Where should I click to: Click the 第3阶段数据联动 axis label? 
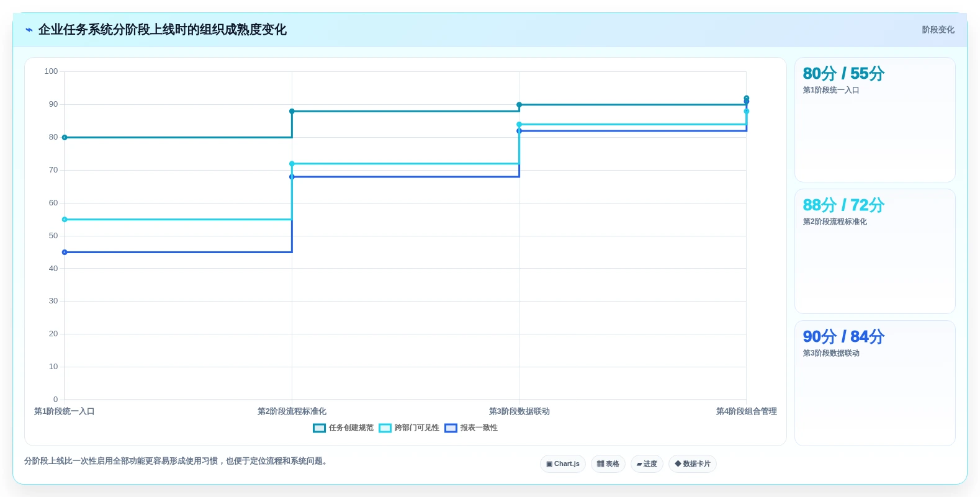tap(519, 411)
